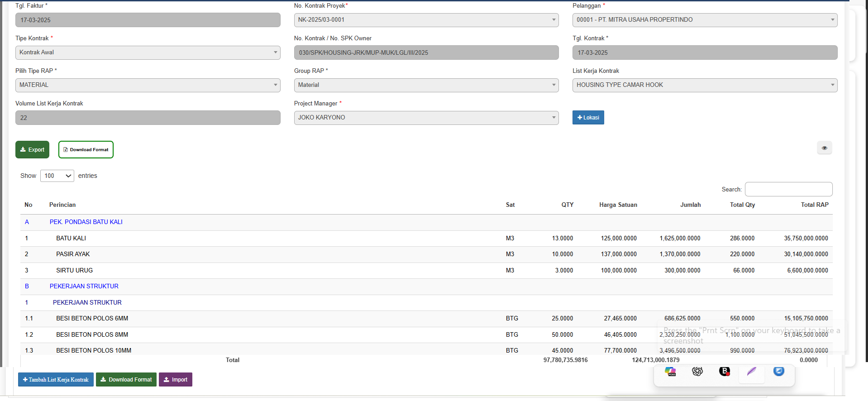
Task: Click the purple Import button
Action: pyautogui.click(x=176, y=380)
